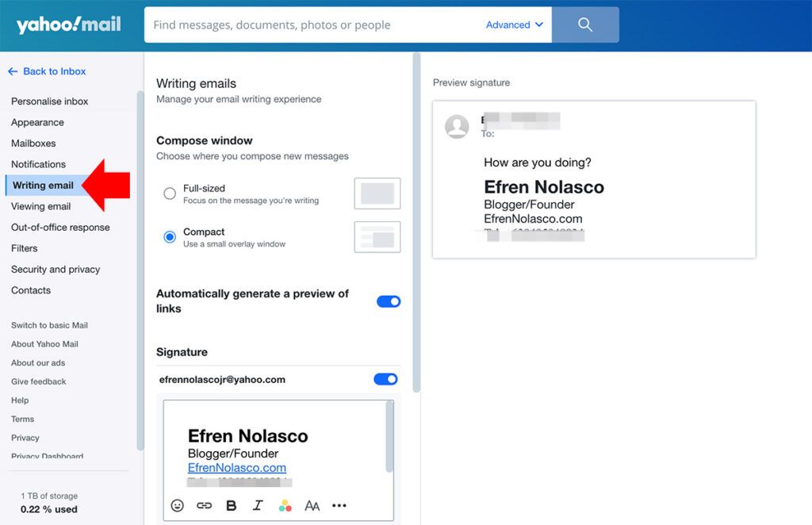This screenshot has height=525, width=812.
Task: Apply bold formatting to signature text
Action: tap(231, 505)
